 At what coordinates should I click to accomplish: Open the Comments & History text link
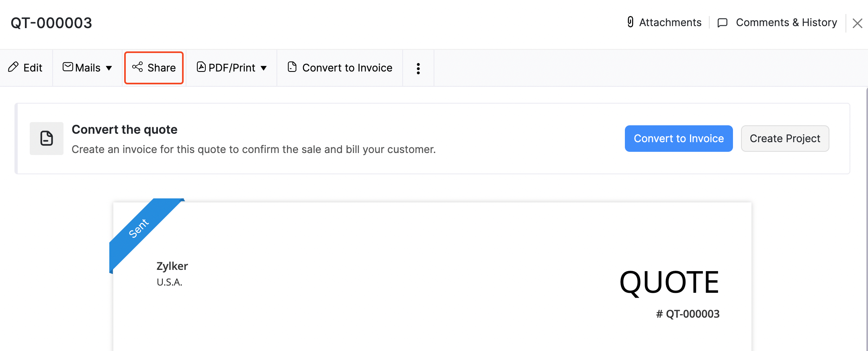[x=786, y=22]
